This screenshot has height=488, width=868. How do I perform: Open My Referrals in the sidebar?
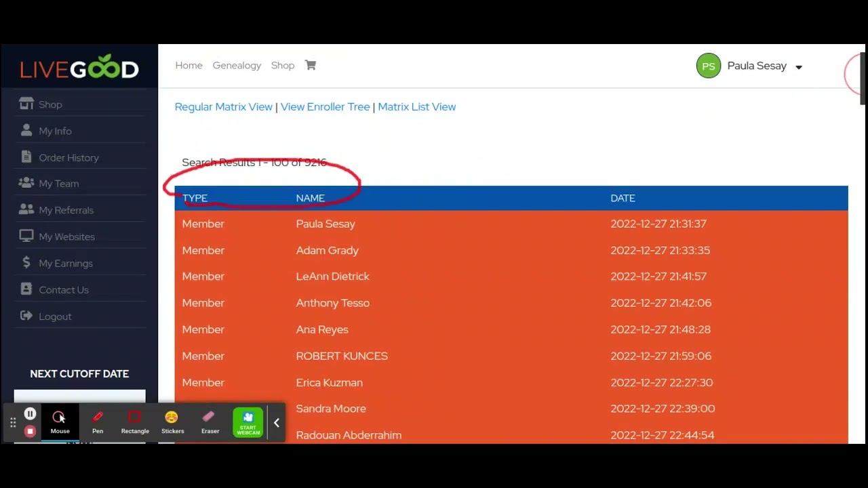(x=66, y=210)
